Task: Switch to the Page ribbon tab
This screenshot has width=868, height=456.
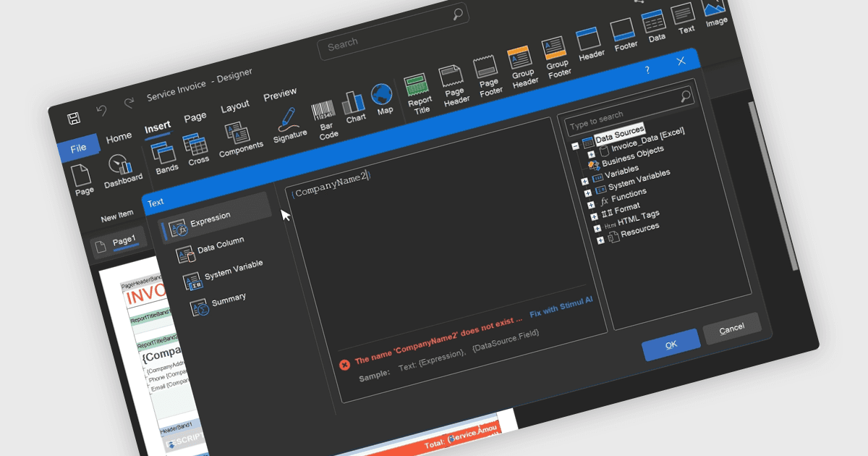Action: (195, 117)
